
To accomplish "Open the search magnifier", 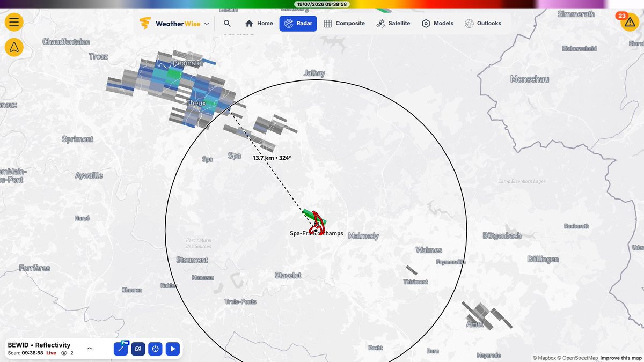I will click(x=227, y=24).
